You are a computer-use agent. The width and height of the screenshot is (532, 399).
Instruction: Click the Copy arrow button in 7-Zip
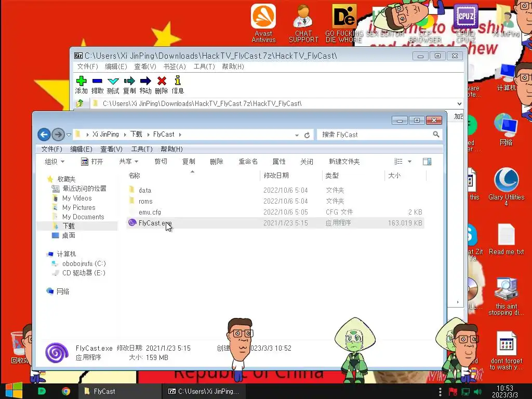click(129, 84)
